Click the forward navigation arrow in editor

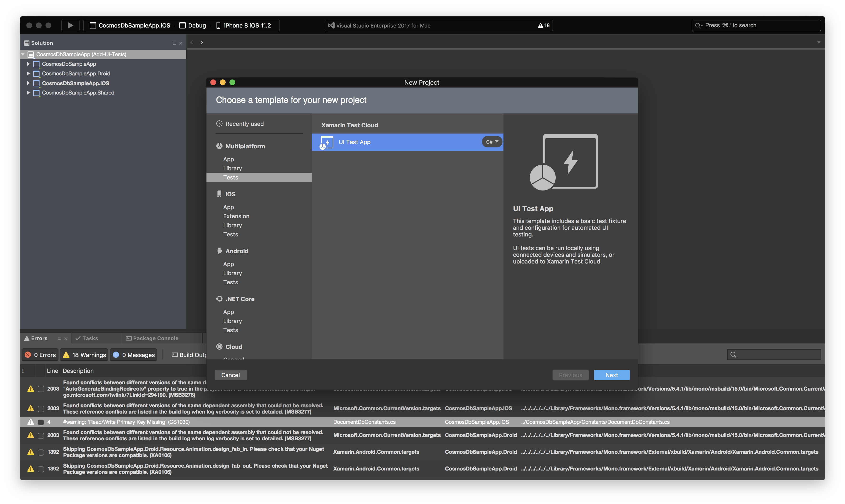[x=202, y=42]
